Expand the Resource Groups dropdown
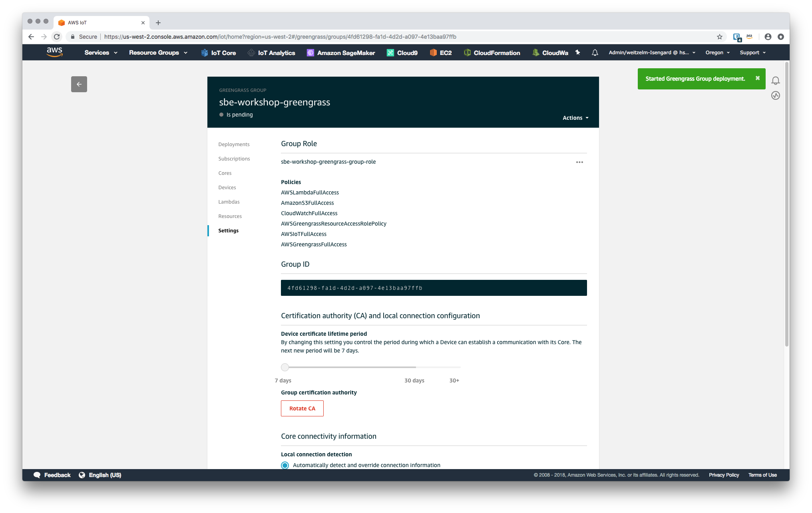 (158, 53)
